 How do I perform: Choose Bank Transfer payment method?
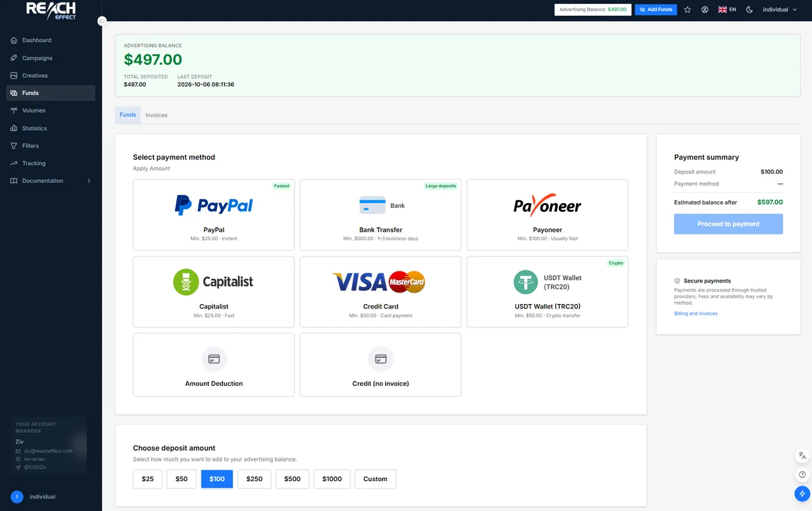[x=381, y=215]
